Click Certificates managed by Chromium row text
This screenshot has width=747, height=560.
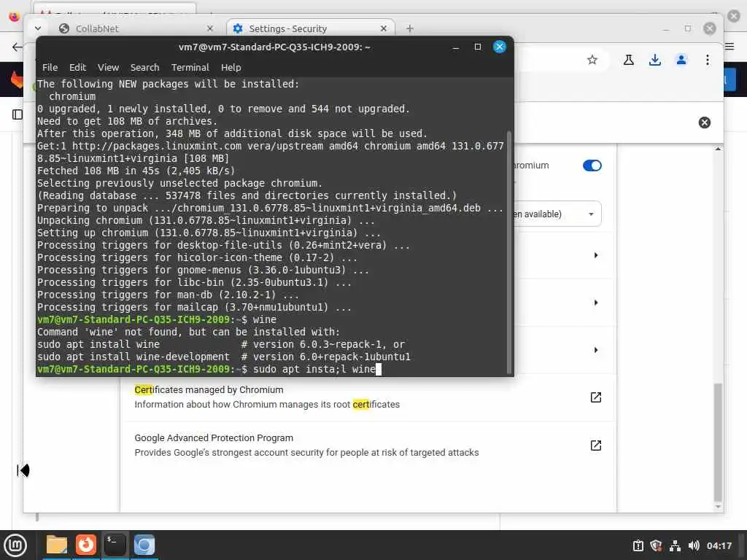coord(209,390)
